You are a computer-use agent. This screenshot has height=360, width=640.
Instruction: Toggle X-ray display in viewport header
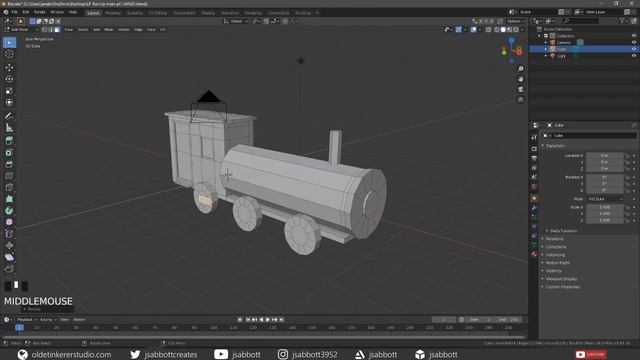(x=488, y=30)
